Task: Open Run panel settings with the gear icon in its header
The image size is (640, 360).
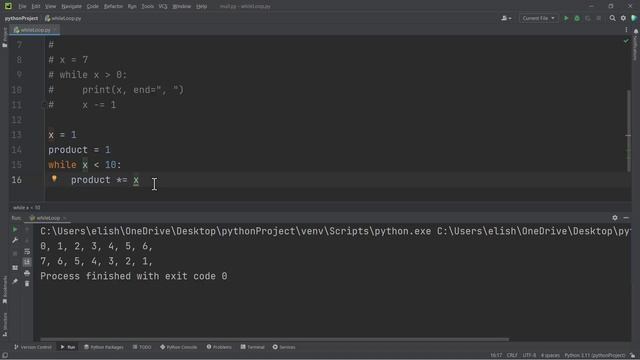Action: (x=615, y=218)
